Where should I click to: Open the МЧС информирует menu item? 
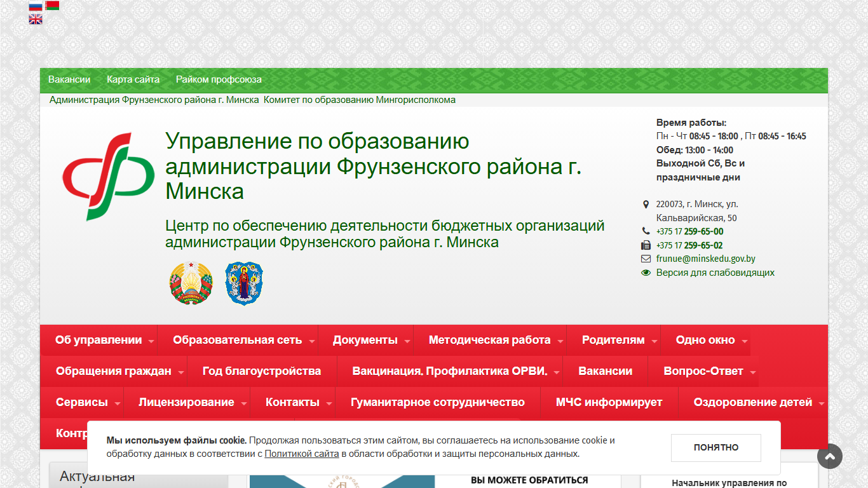tap(609, 402)
